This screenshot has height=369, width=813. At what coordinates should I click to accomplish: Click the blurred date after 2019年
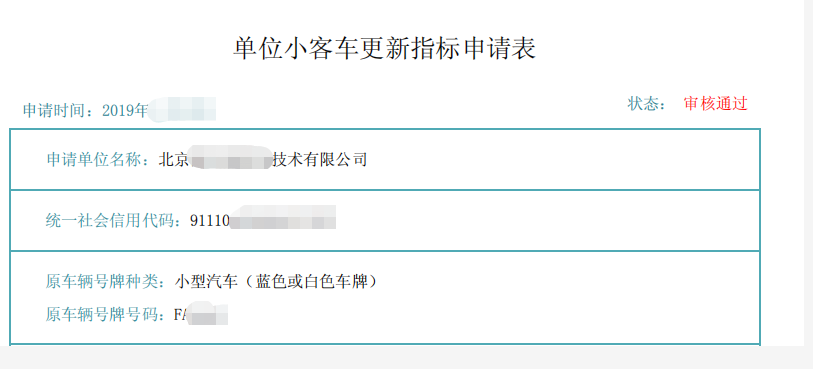[x=182, y=109]
